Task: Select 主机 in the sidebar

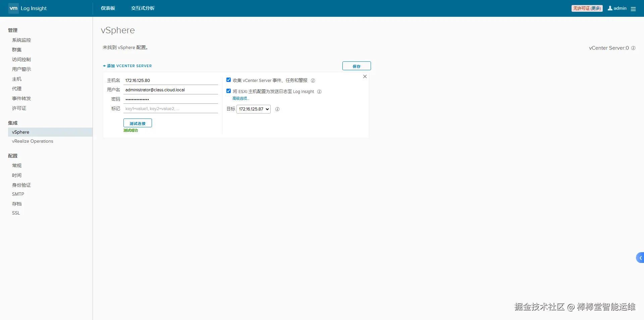Action: [17, 79]
